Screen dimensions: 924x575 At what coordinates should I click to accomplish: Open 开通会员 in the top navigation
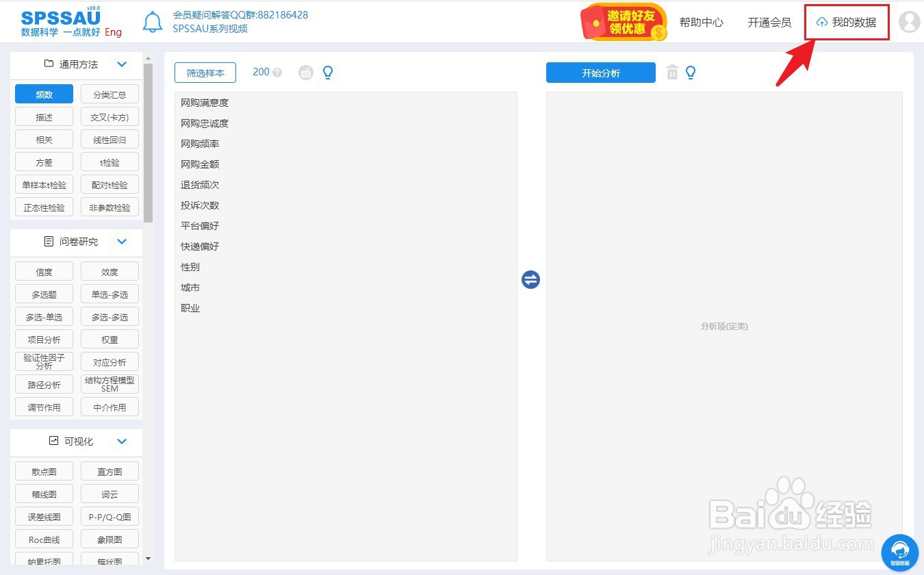coord(769,23)
